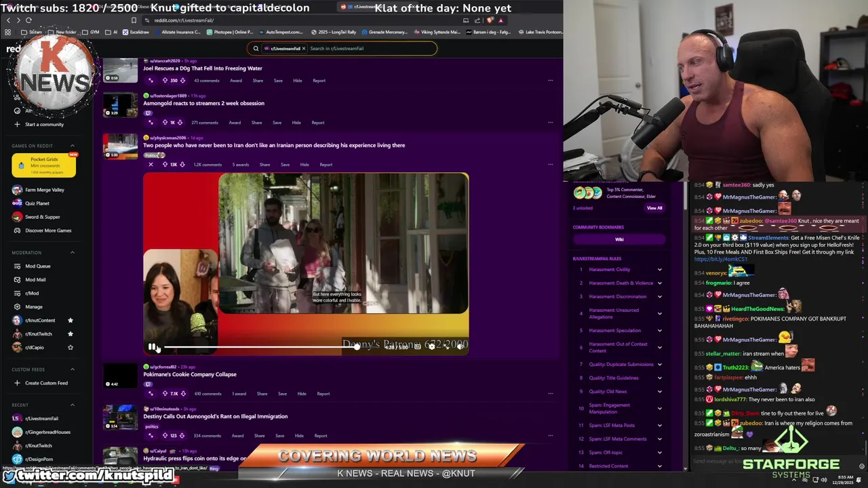Open 1.2K comments on the Iran post
The height and width of the screenshot is (488, 868).
coord(208,165)
